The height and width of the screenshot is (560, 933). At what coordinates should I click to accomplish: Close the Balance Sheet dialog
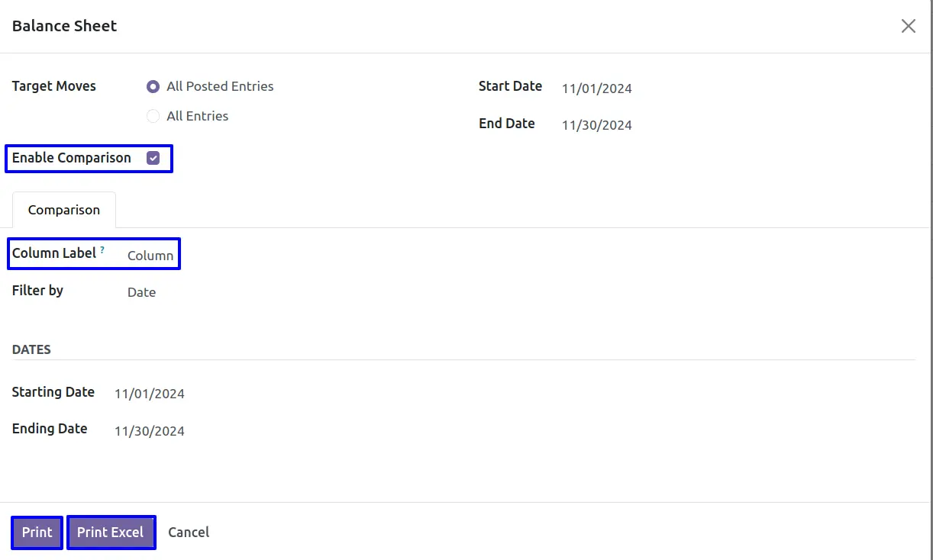[x=908, y=27]
